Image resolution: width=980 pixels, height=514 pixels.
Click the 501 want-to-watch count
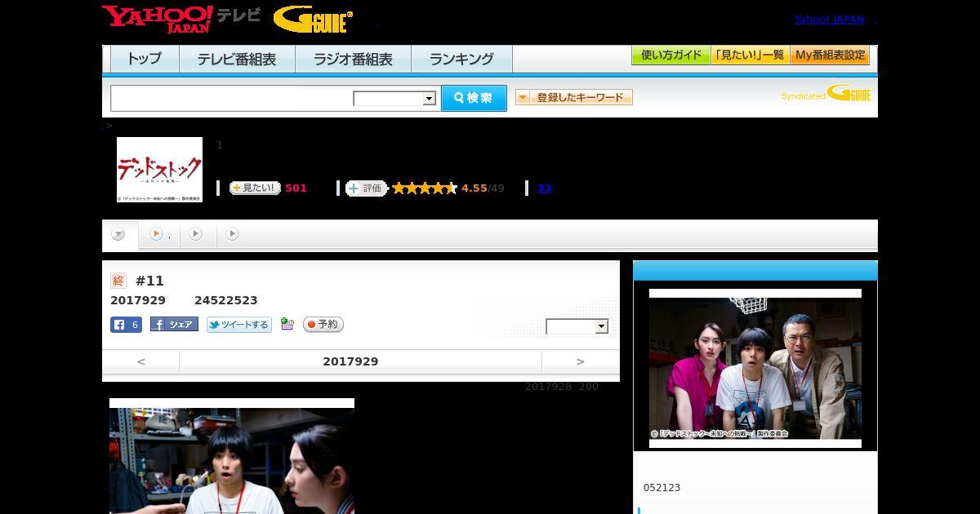coord(296,188)
